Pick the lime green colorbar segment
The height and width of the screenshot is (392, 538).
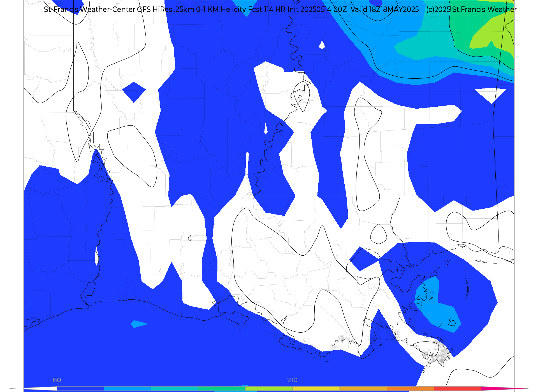269,389
